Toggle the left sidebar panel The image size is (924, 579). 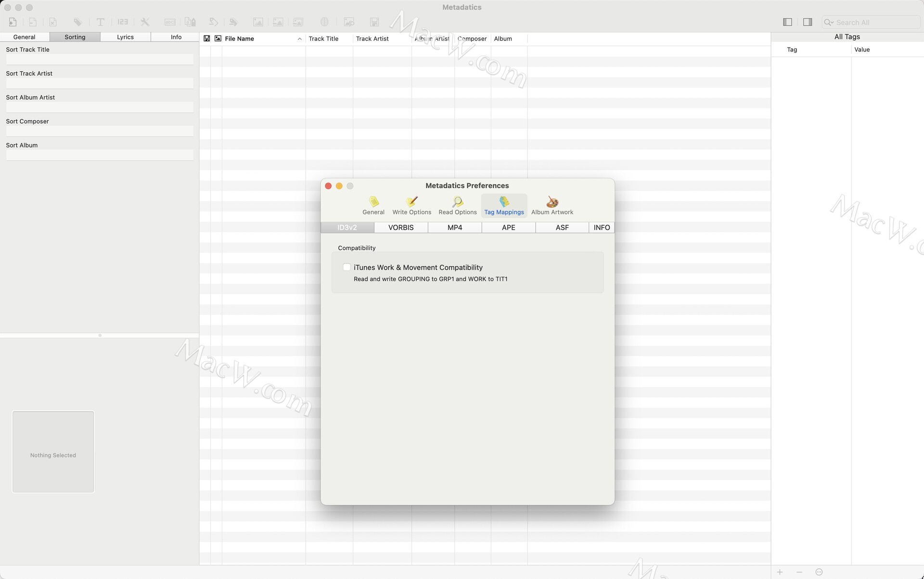coord(787,22)
